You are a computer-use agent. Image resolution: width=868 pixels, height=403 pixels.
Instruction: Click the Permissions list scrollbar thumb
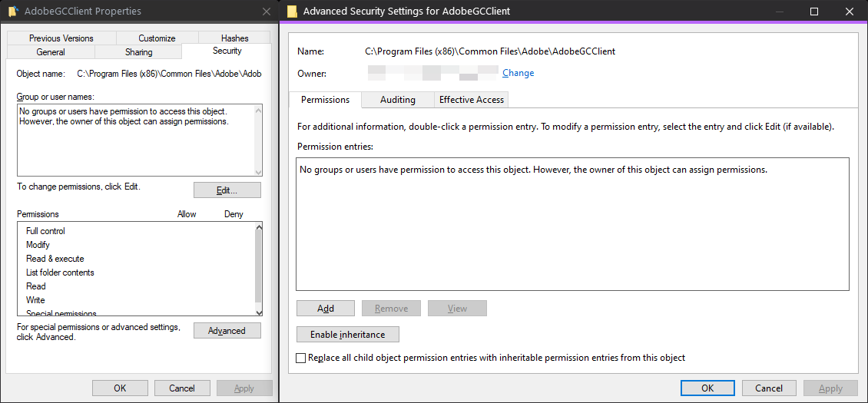click(x=258, y=266)
